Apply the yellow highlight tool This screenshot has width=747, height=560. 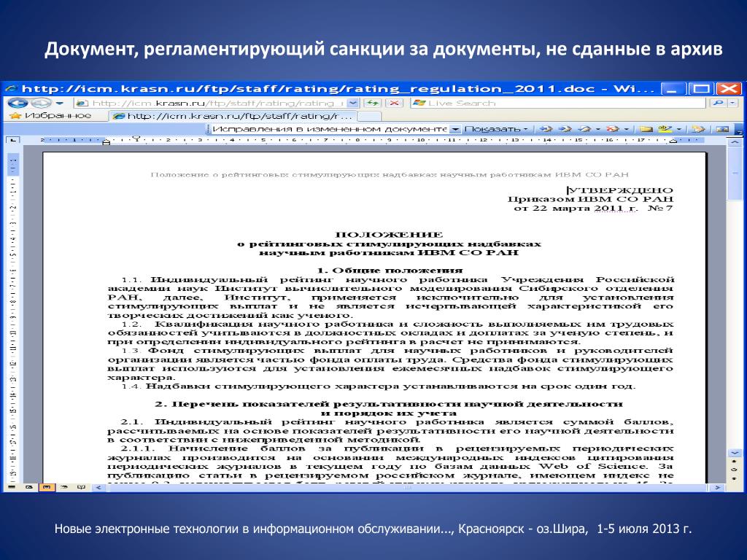pyautogui.click(x=665, y=128)
